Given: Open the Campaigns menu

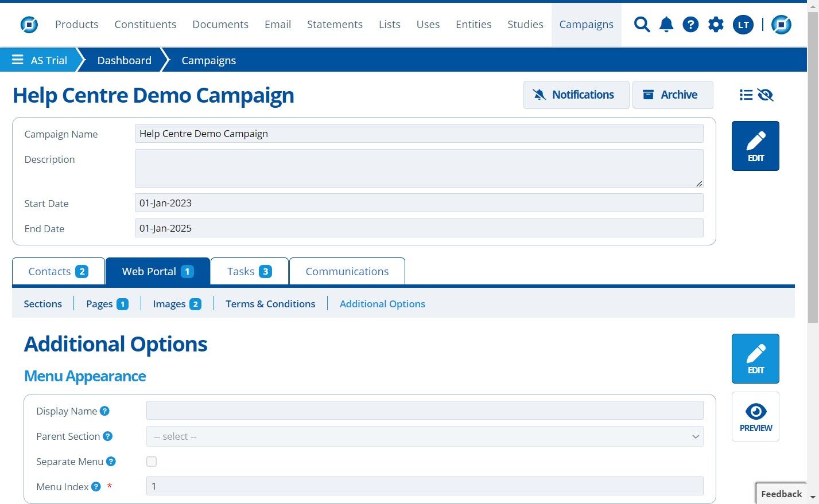Looking at the screenshot, I should (x=587, y=24).
